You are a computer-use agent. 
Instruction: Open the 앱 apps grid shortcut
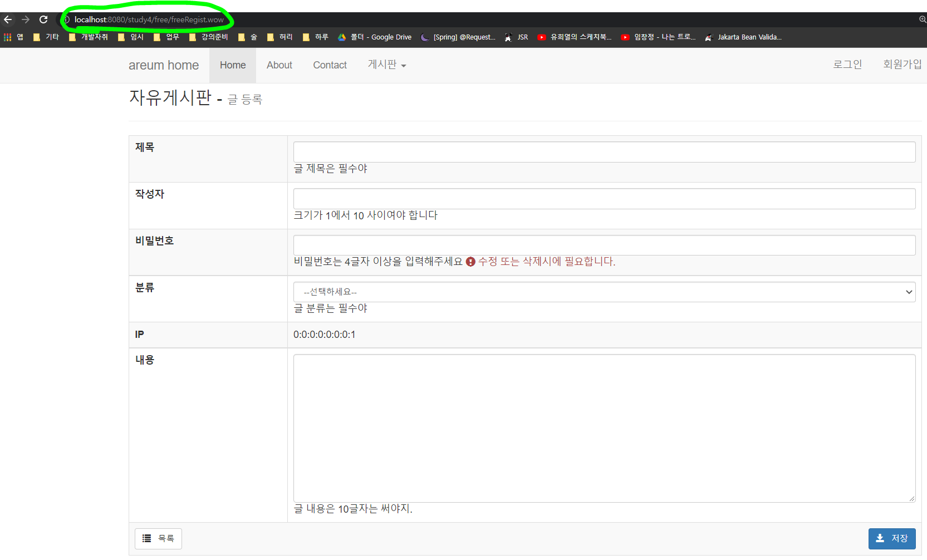14,37
